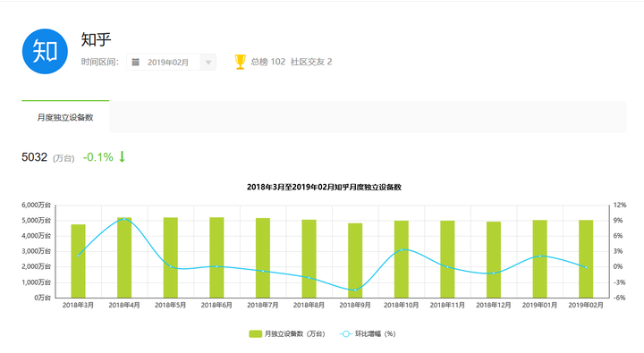Image resolution: width=644 pixels, height=353 pixels.
Task: Open the 2019年02月 date dropdown arrow
Action: point(208,63)
